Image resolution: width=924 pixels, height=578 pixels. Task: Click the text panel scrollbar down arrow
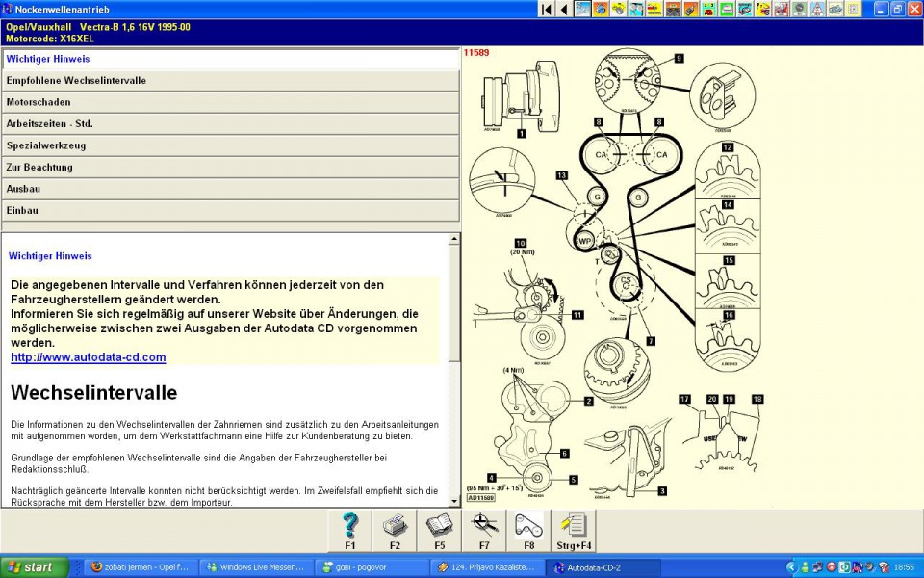[453, 501]
